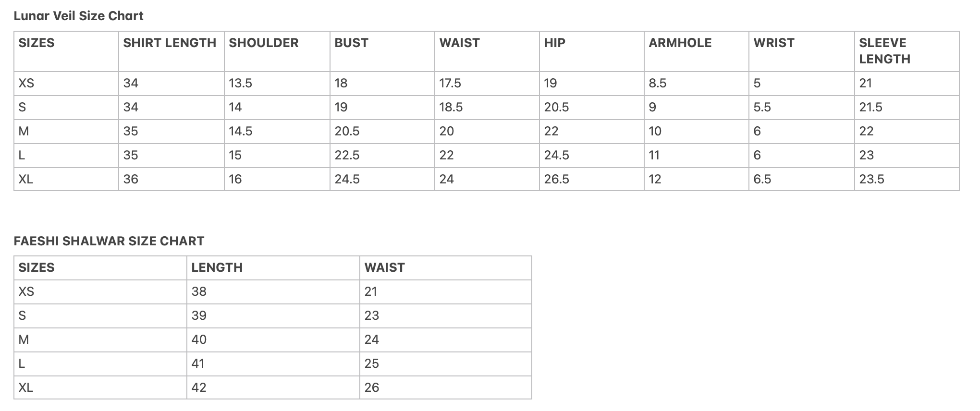Click the S waist value 18.5

(451, 107)
